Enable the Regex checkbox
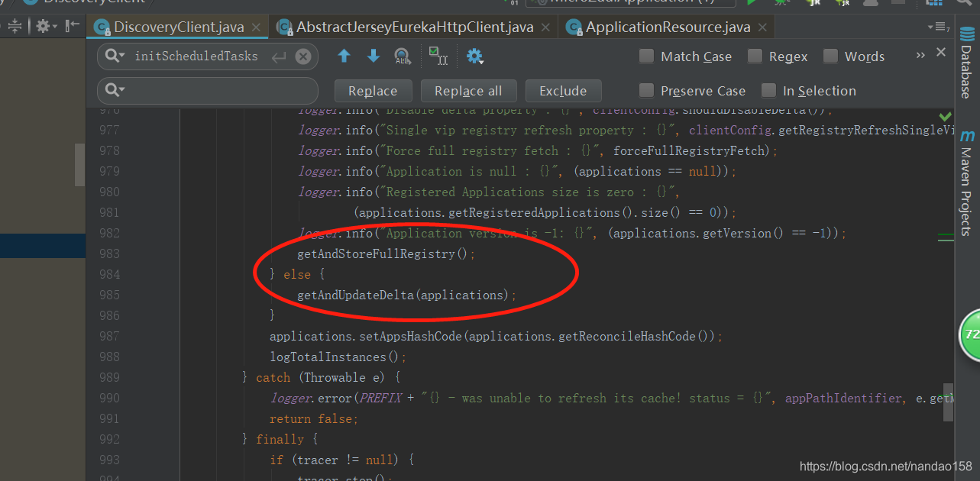 (x=755, y=56)
